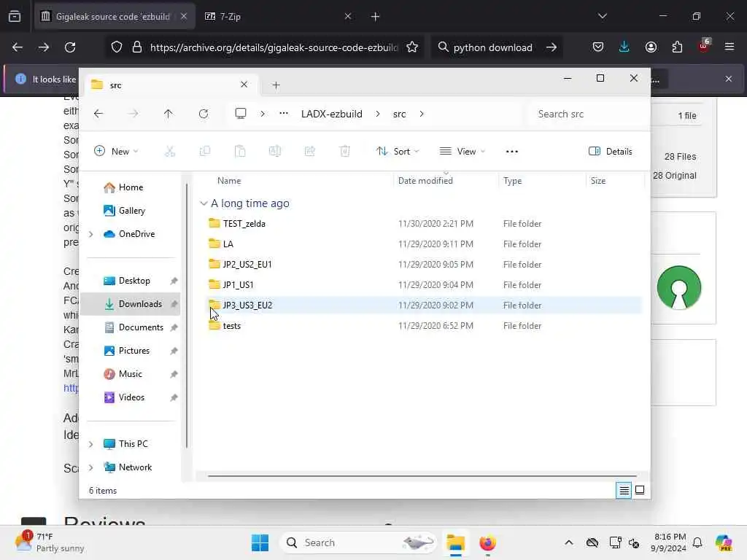
Task: Click breadcrumb ellipsis in address bar
Action: pyautogui.click(x=284, y=113)
